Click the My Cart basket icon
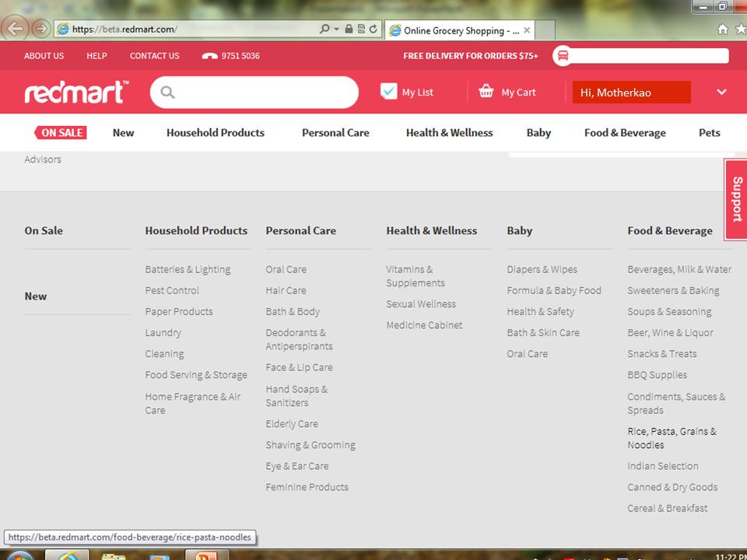The image size is (747, 560). click(x=486, y=90)
